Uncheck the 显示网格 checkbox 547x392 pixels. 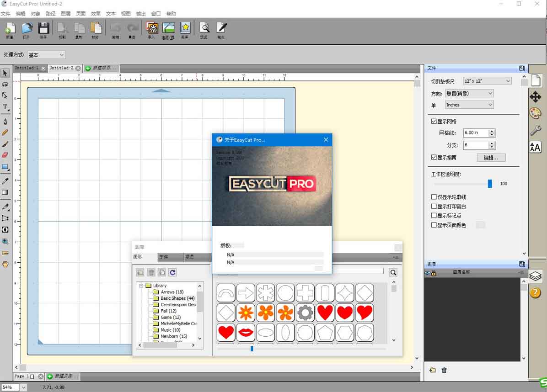tap(434, 121)
